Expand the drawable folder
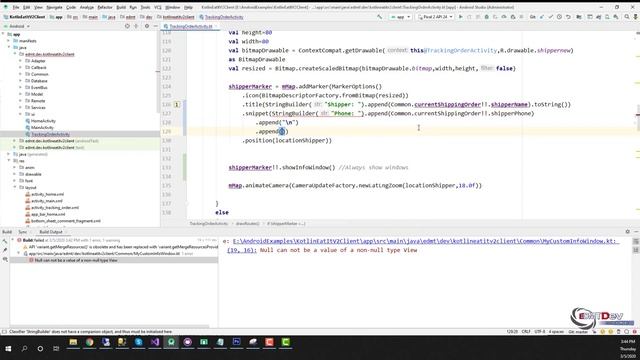640x360 pixels. [x=15, y=174]
